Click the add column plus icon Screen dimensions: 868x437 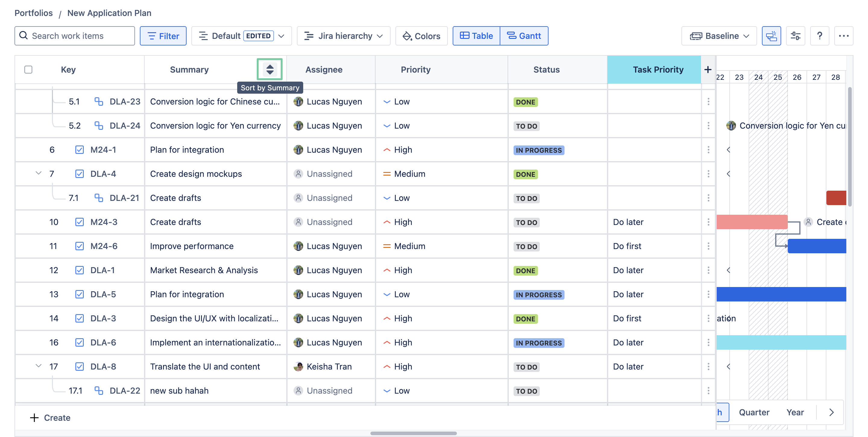(x=708, y=69)
